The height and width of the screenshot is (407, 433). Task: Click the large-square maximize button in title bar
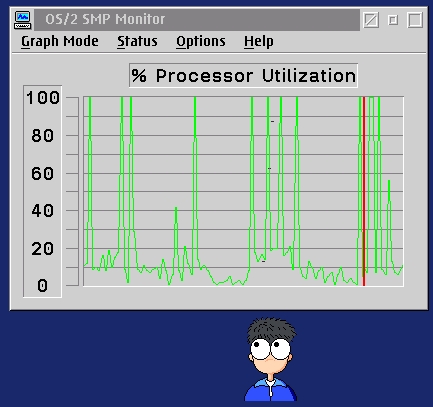(x=415, y=20)
